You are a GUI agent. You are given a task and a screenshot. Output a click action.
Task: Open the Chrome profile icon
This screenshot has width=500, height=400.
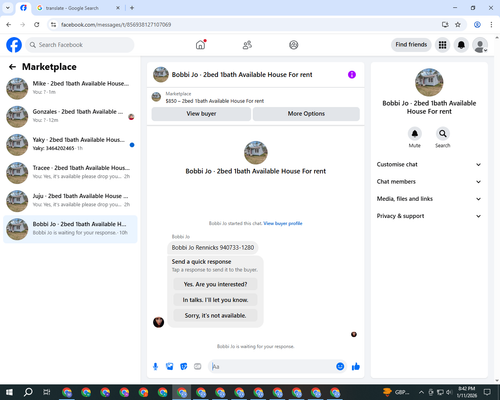(477, 25)
